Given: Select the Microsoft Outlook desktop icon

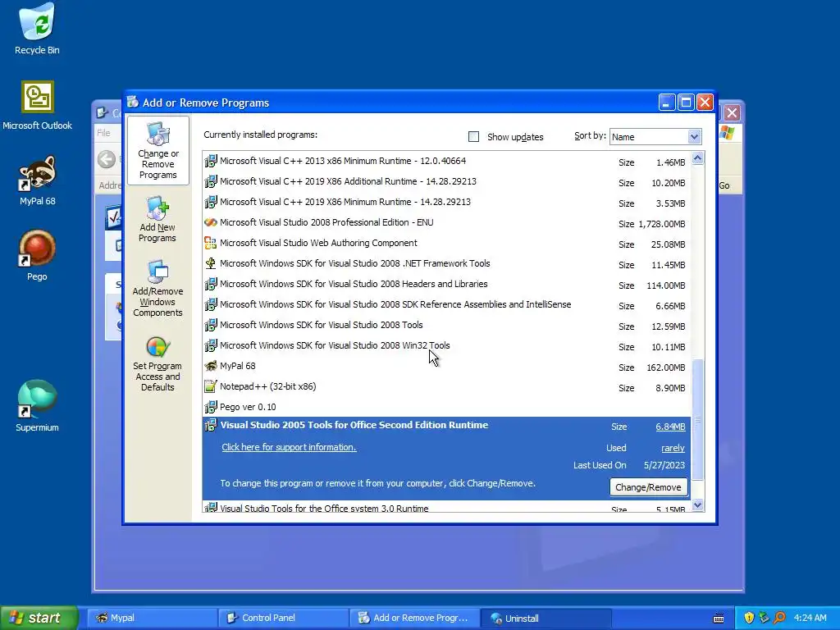Looking at the screenshot, I should tap(37, 106).
